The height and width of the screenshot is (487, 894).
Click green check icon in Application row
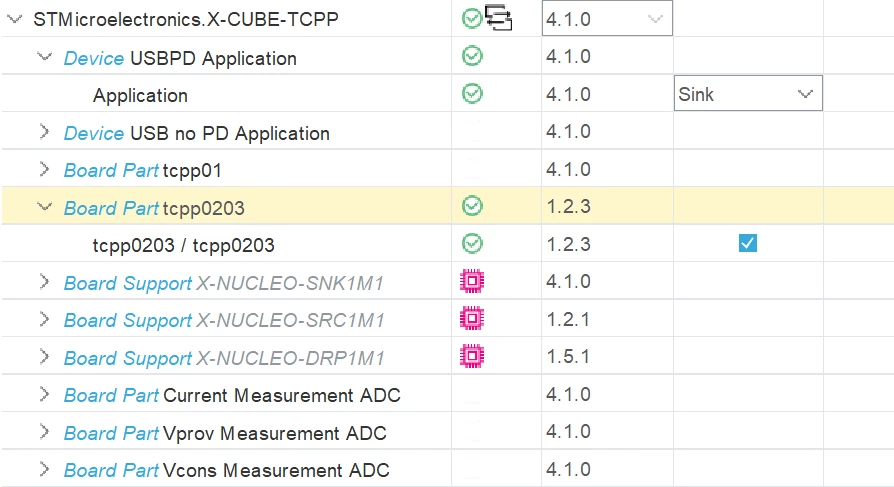click(472, 94)
